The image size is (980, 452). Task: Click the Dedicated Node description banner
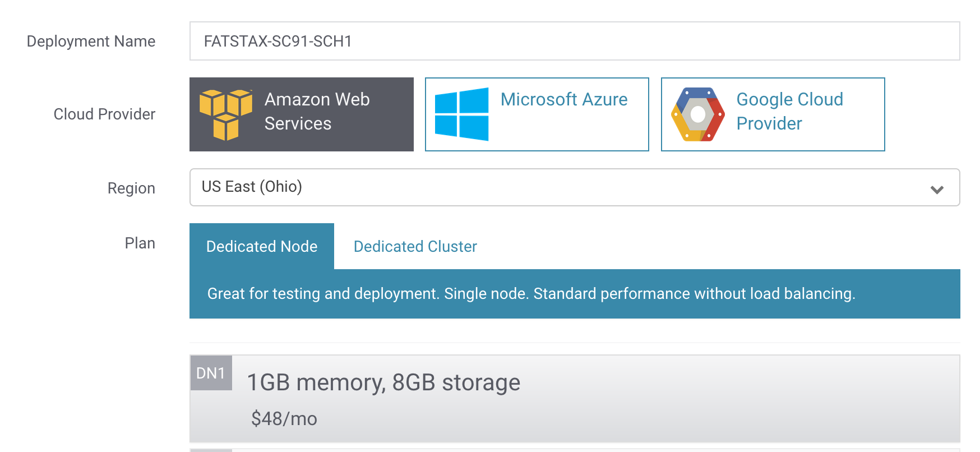tap(530, 294)
